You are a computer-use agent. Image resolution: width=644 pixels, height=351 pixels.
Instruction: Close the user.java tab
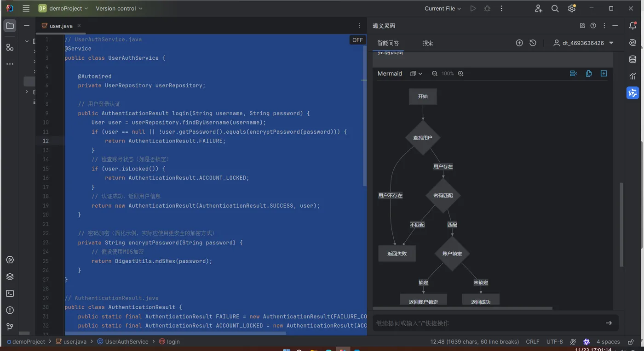[x=79, y=26]
